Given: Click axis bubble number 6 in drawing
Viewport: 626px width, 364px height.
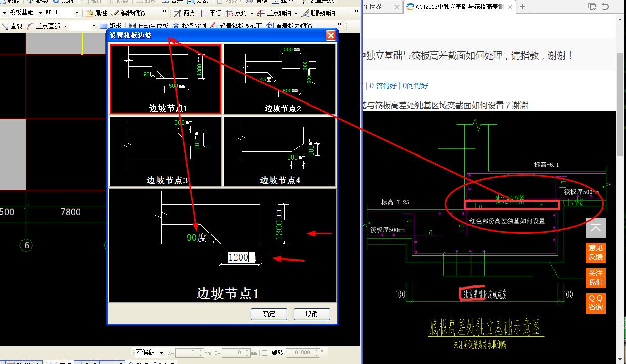Looking at the screenshot, I should (26, 246).
